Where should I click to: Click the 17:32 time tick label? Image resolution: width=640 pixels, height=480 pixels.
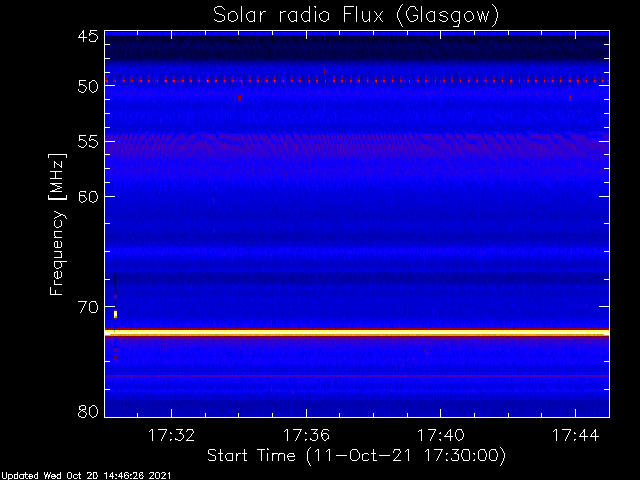click(171, 435)
